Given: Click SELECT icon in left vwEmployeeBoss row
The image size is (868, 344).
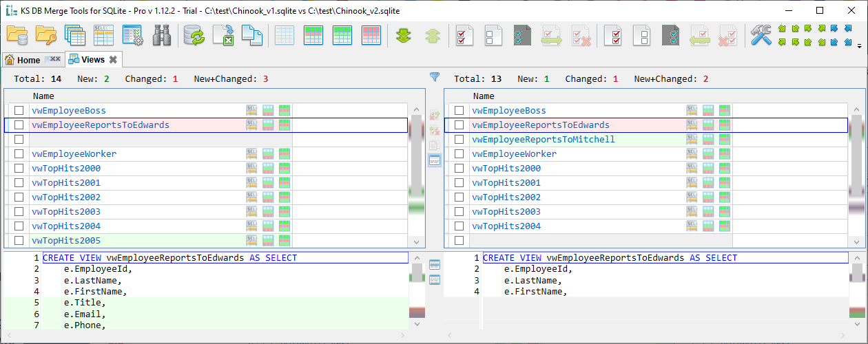Looking at the screenshot, I should pos(251,110).
